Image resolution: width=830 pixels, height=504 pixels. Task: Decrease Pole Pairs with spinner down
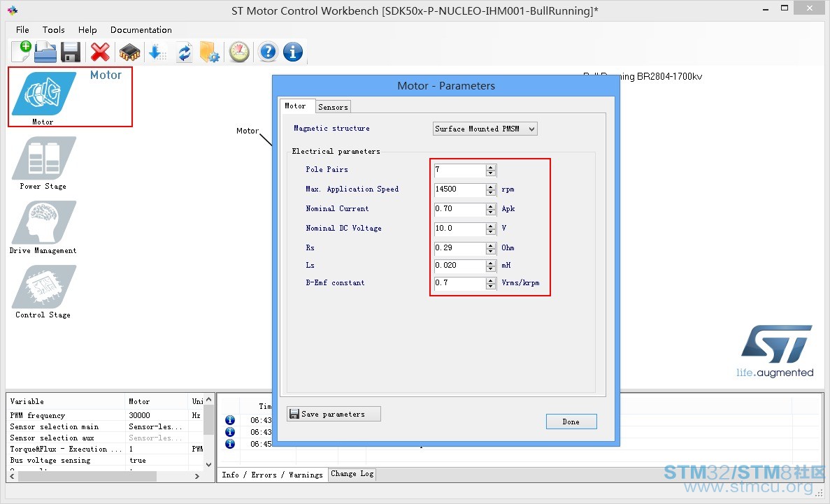pyautogui.click(x=491, y=173)
